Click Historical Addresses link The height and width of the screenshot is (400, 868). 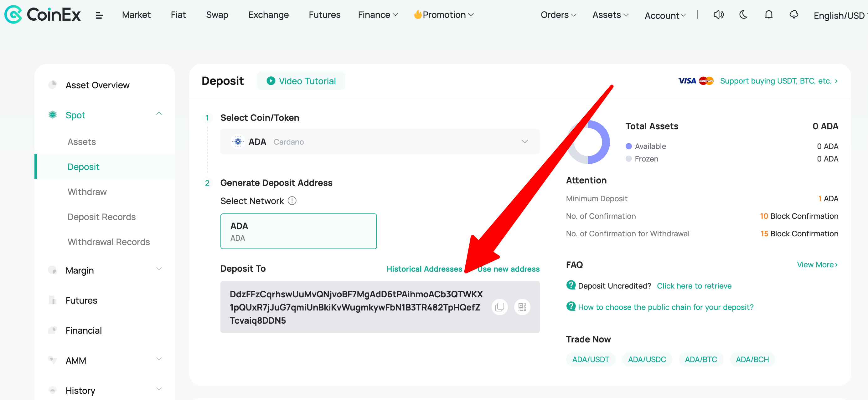(x=425, y=269)
